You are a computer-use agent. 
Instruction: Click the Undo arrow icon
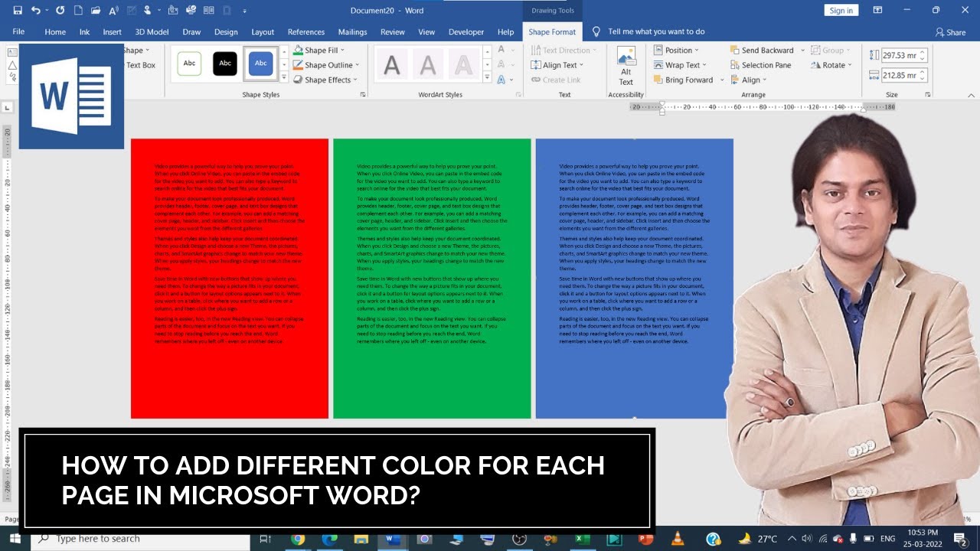(x=35, y=11)
